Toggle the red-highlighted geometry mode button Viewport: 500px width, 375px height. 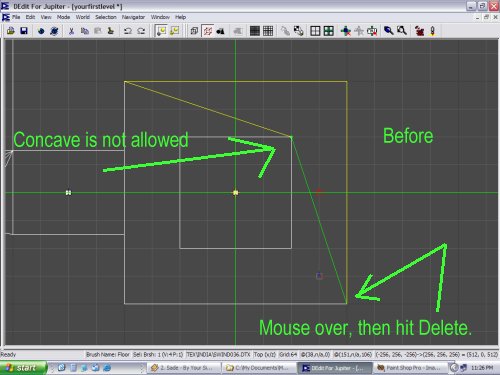coord(208,31)
